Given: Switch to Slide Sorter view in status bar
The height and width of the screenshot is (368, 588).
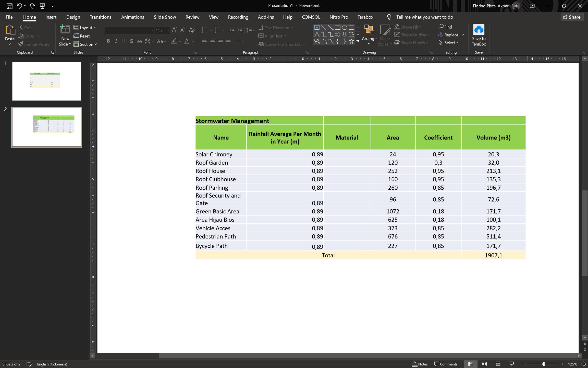Looking at the screenshot, I should (x=484, y=364).
